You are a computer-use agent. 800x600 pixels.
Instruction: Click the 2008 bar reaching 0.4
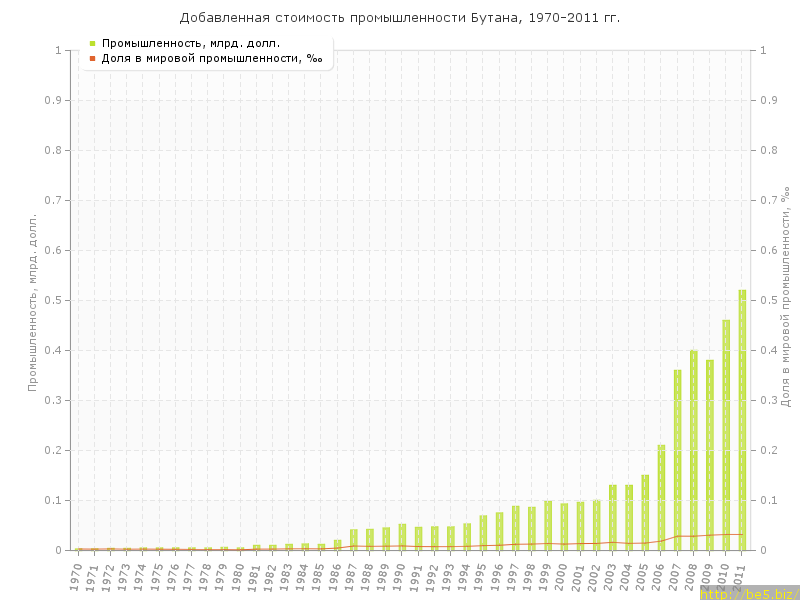(x=693, y=450)
